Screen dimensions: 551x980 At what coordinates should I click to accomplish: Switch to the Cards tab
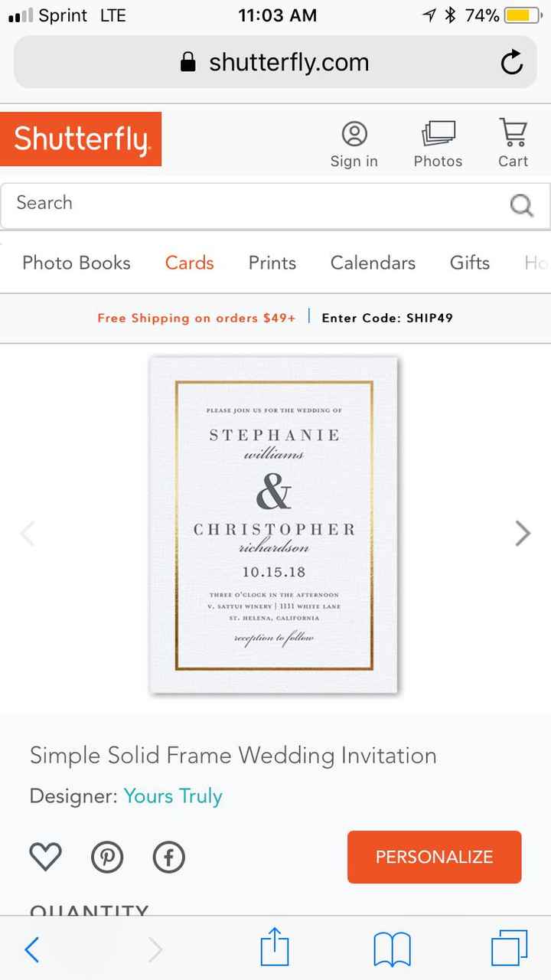point(188,263)
